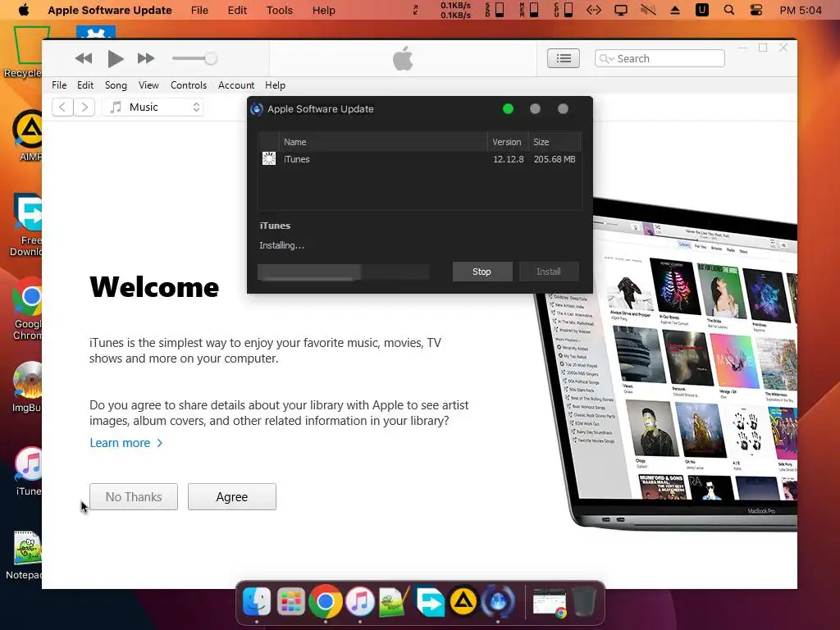Screen dimensions: 840x630
Task: Open the iTunes File menu
Action: tap(59, 85)
